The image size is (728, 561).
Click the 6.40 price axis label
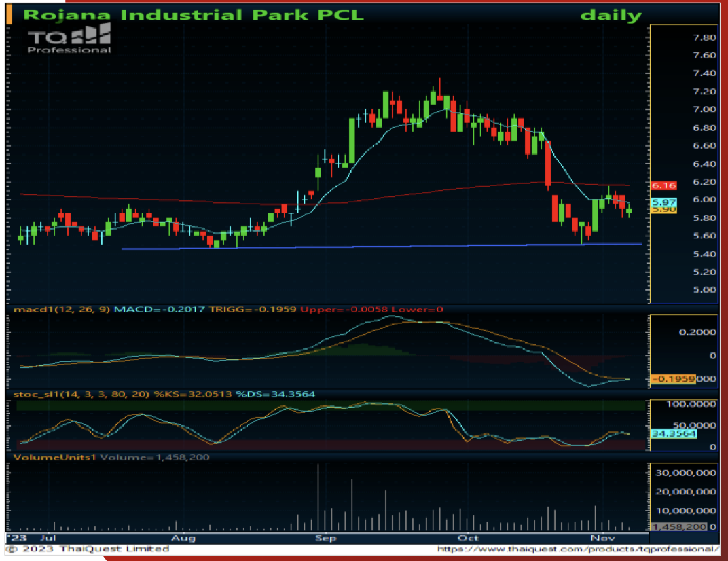[704, 164]
